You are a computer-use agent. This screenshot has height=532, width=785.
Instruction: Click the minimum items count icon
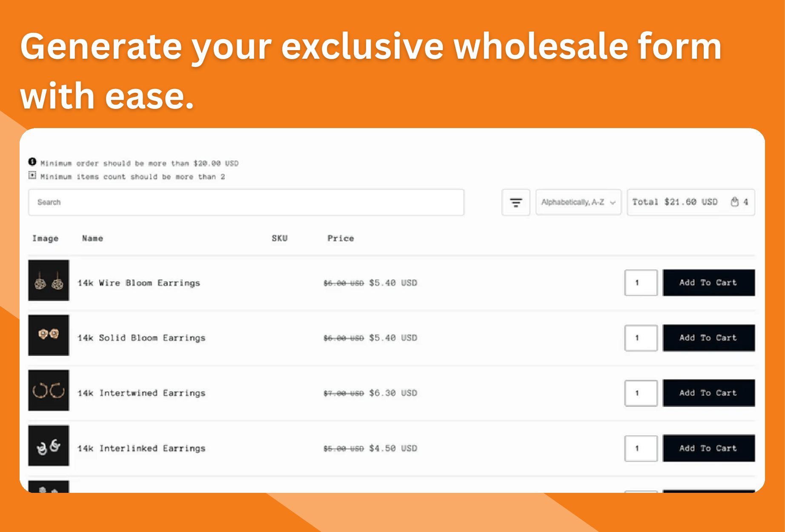click(x=32, y=175)
